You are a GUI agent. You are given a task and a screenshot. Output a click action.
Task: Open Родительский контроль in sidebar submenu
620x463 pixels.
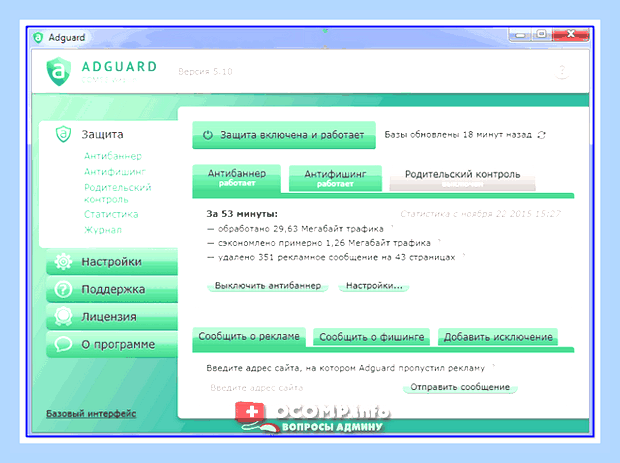[117, 193]
